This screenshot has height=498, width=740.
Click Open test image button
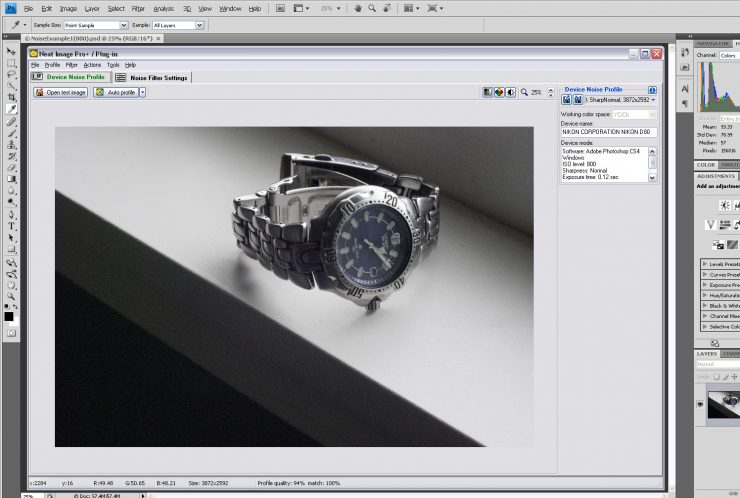(x=61, y=93)
